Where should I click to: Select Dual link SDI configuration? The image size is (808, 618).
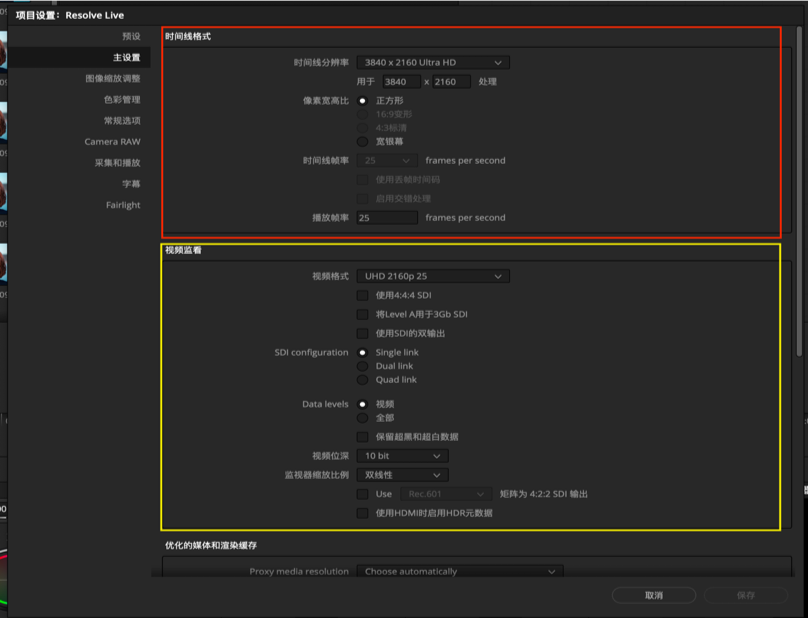click(x=360, y=366)
